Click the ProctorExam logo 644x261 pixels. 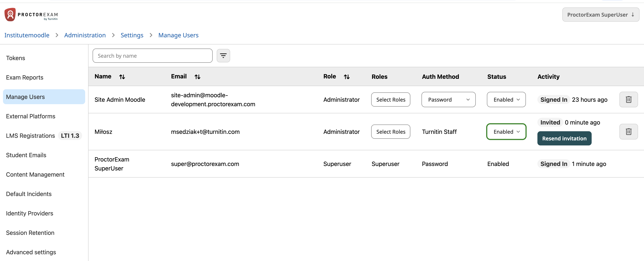[31, 15]
